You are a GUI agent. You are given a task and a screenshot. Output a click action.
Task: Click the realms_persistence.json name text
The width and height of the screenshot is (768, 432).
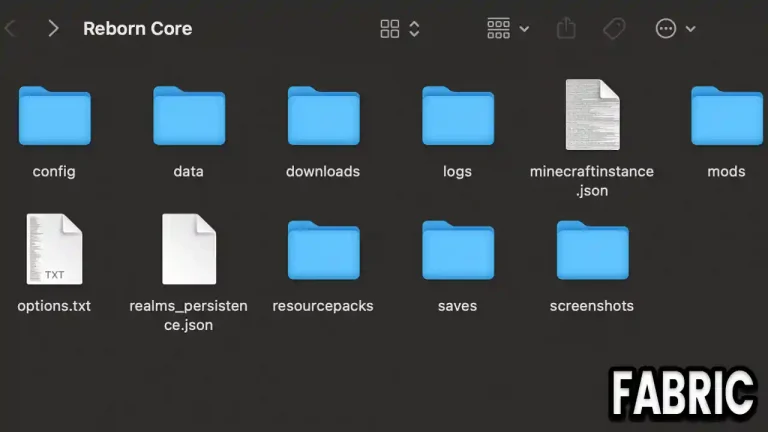(189, 315)
